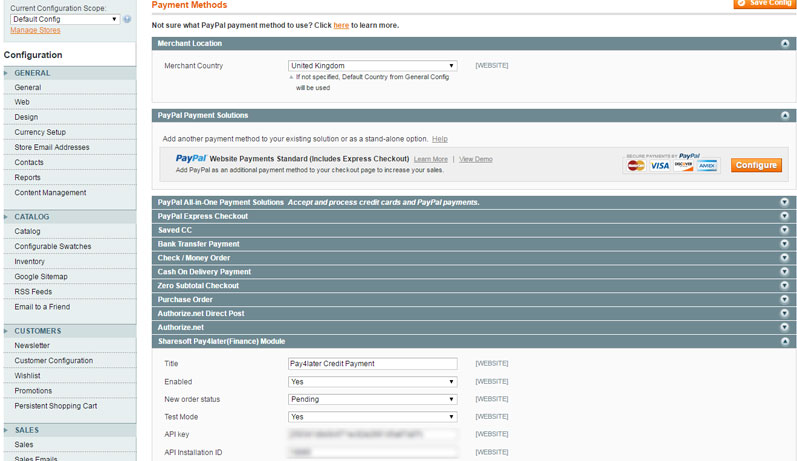Open the Enabled dropdown
Image resolution: width=797 pixels, height=461 pixels.
click(373, 382)
